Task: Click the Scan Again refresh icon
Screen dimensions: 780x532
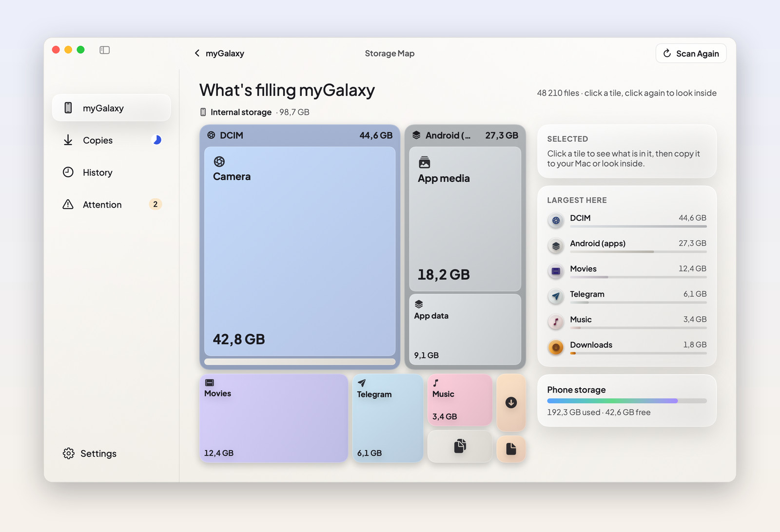Action: point(667,53)
